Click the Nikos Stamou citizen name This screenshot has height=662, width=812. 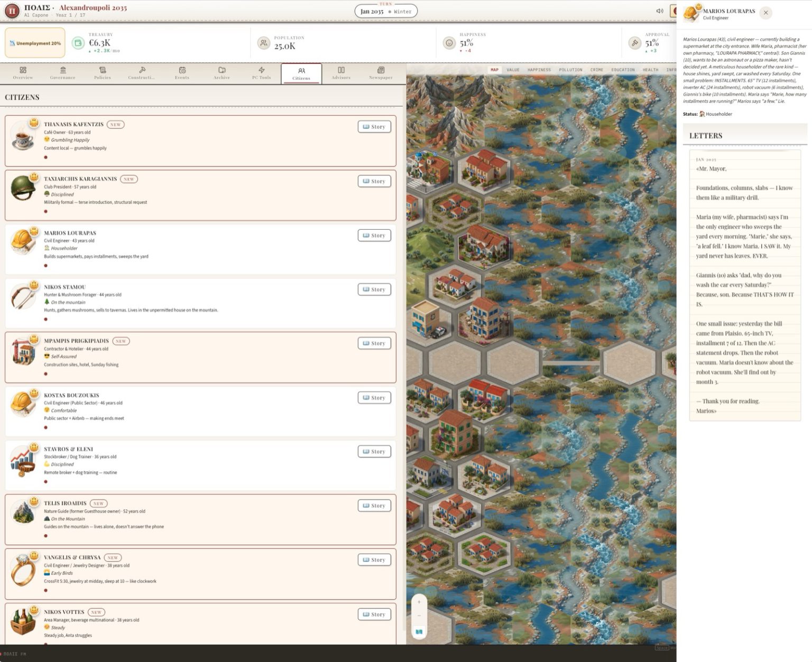[64, 287]
